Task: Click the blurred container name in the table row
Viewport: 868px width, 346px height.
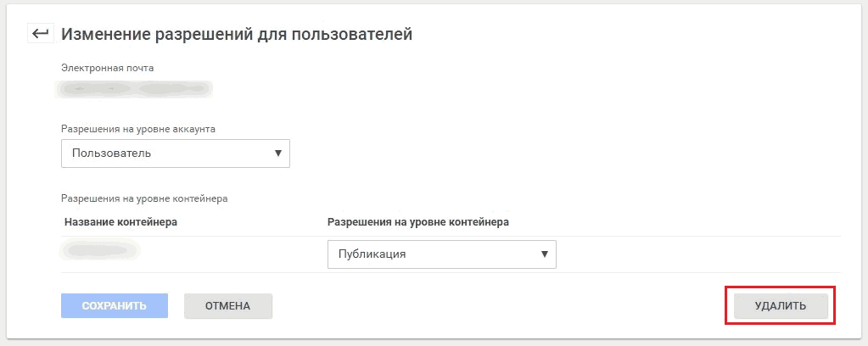Action: 100,249
